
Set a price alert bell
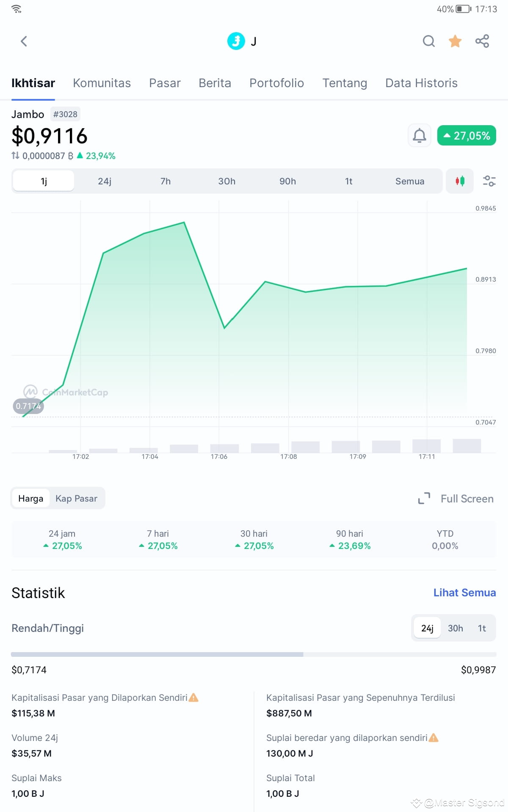(420, 136)
